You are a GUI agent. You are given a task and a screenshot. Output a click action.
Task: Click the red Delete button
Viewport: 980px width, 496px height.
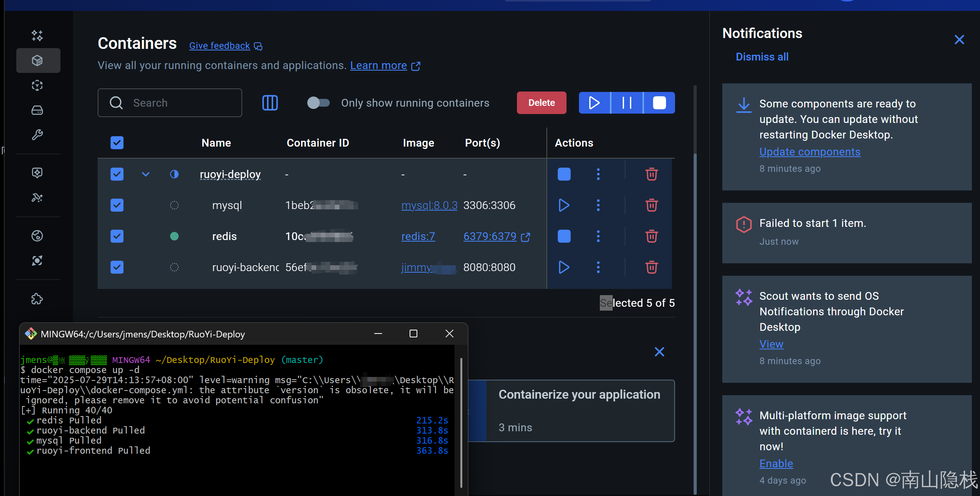[x=542, y=103]
